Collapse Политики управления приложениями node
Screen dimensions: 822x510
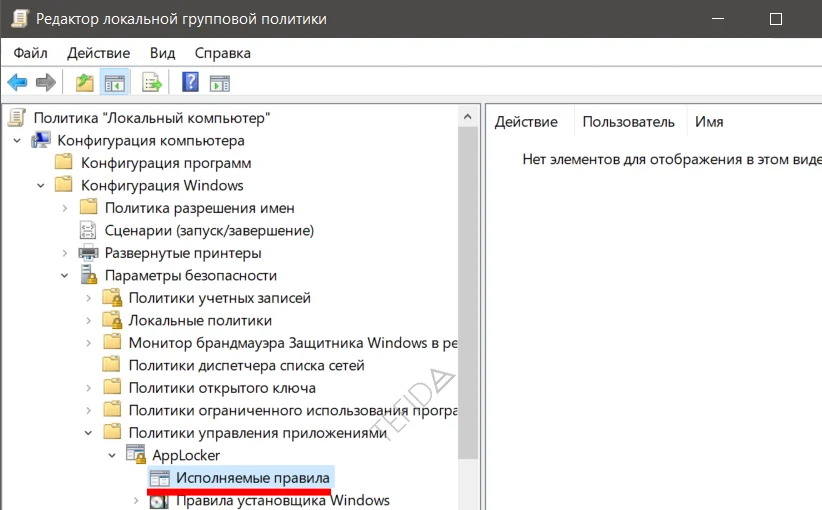click(x=89, y=433)
